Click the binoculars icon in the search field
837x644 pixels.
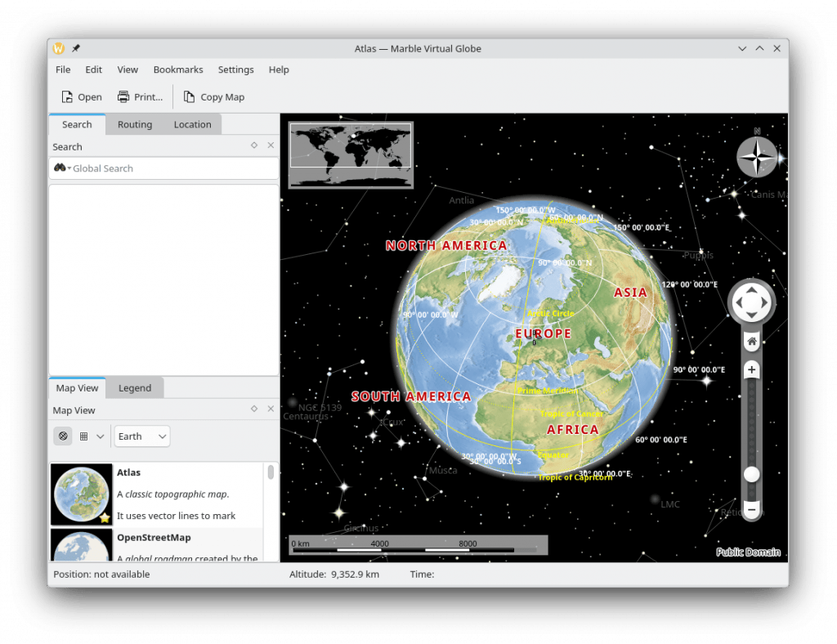click(x=60, y=168)
